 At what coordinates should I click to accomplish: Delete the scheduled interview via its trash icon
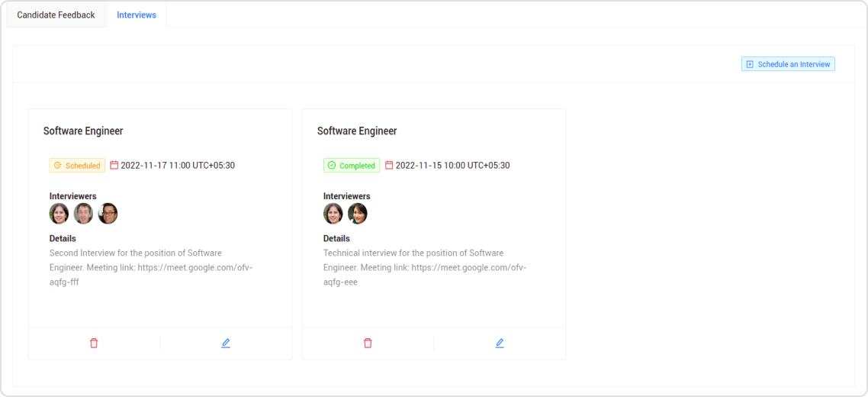pos(94,344)
